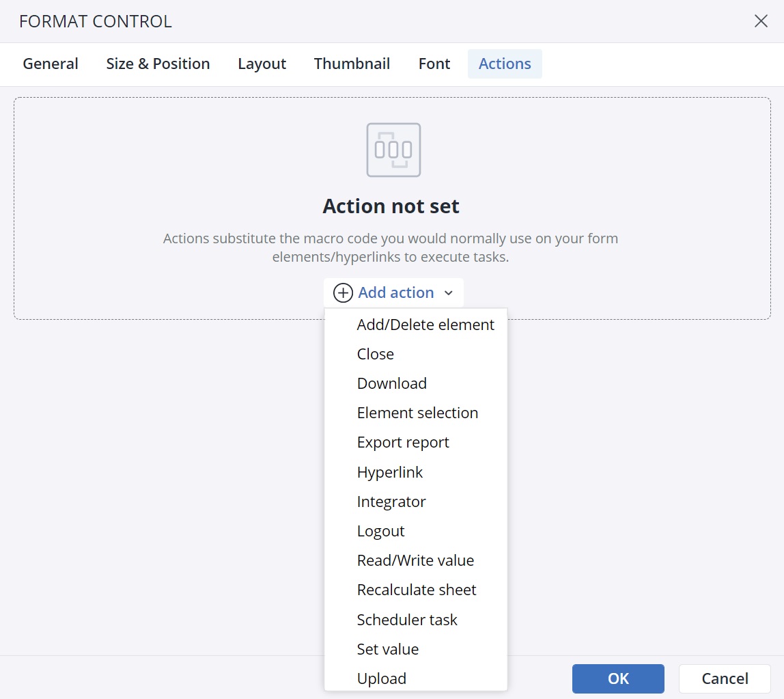This screenshot has height=699, width=784.
Task: Select Export report from the list
Action: (415, 443)
